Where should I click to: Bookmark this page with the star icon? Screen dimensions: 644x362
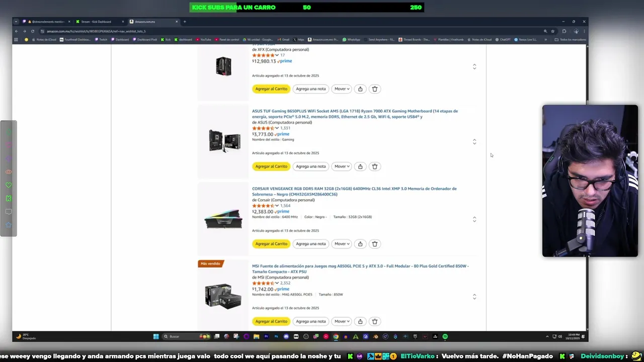pos(552,31)
